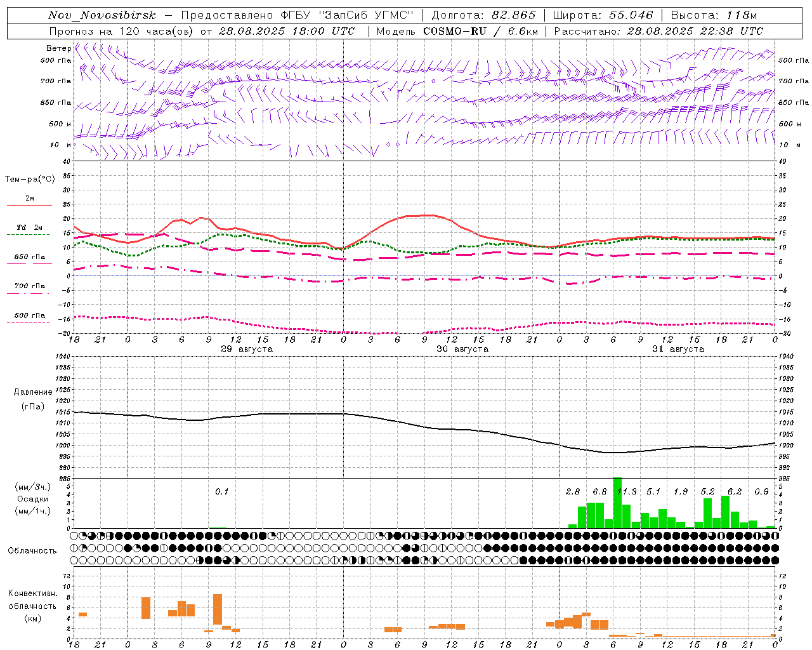Click the 11.3 precipitation total

[x=627, y=491]
